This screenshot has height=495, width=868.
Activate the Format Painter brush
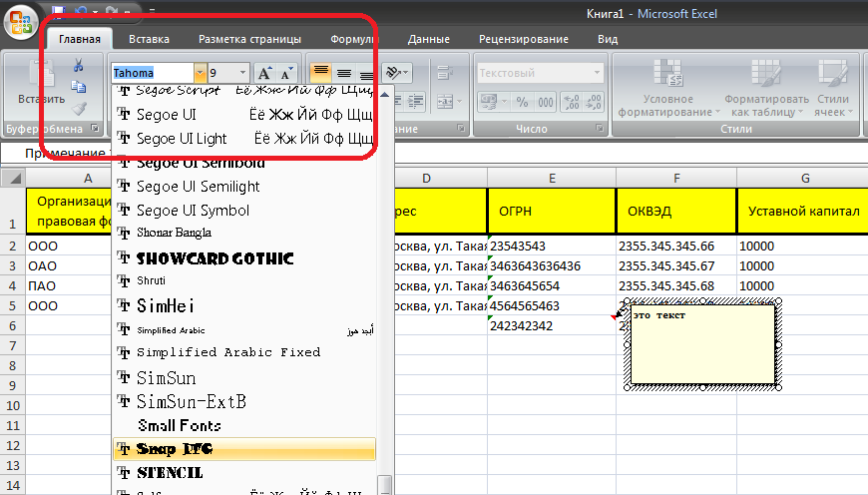[x=79, y=108]
